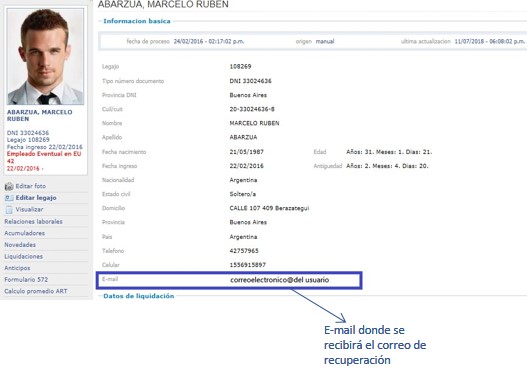This screenshot has width=527, height=375.
Task: Select the Legajo value 108269
Action: pyautogui.click(x=240, y=66)
